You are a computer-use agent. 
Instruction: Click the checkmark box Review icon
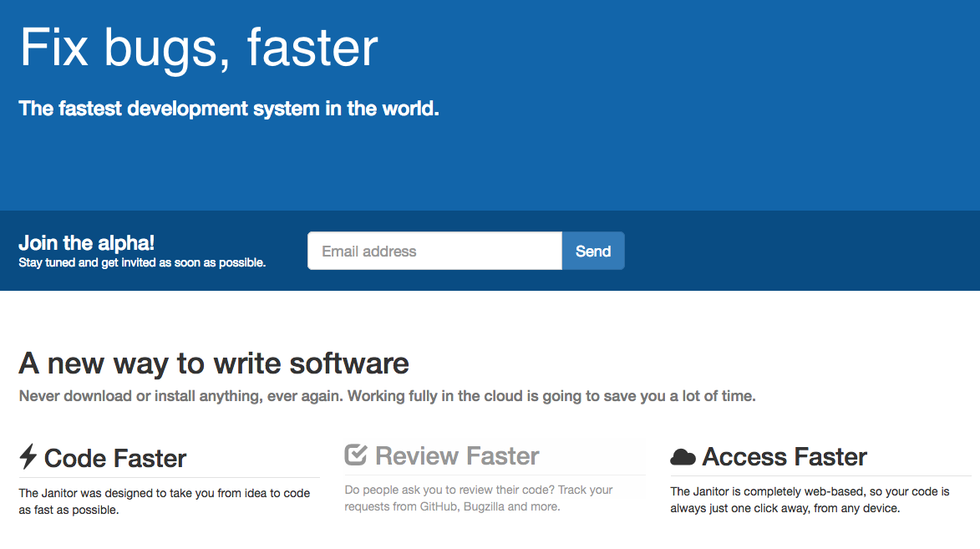[x=356, y=455]
